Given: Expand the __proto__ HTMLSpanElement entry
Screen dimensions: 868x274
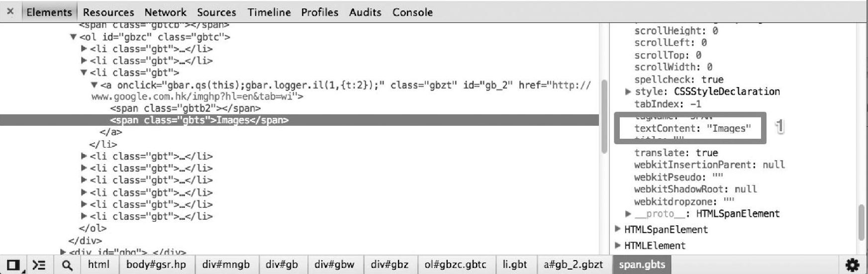Looking at the screenshot, I should point(628,213).
